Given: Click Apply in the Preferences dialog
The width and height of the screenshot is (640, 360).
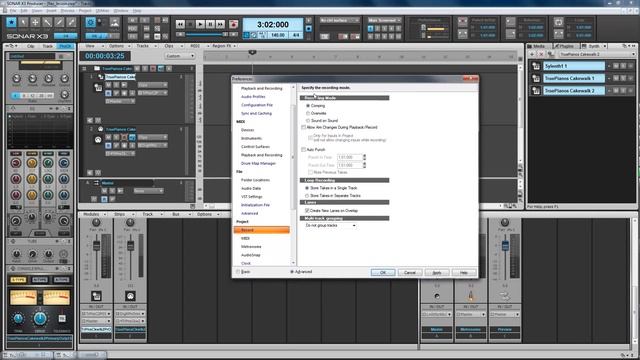Looking at the screenshot, I should 437,272.
